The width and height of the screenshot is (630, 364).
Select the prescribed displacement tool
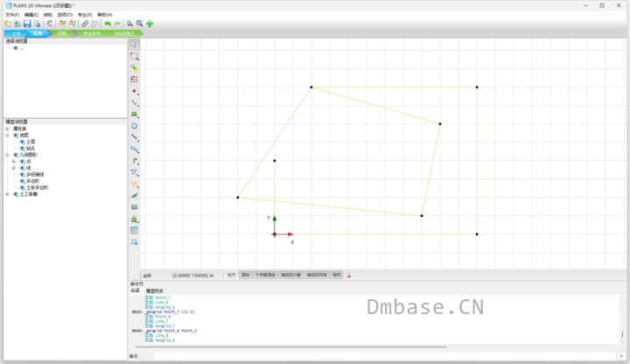134,150
